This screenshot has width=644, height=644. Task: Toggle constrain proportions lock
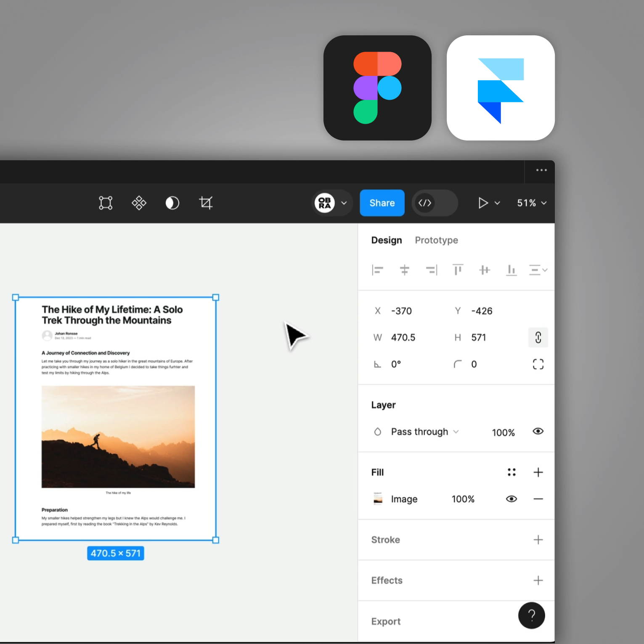click(x=538, y=337)
